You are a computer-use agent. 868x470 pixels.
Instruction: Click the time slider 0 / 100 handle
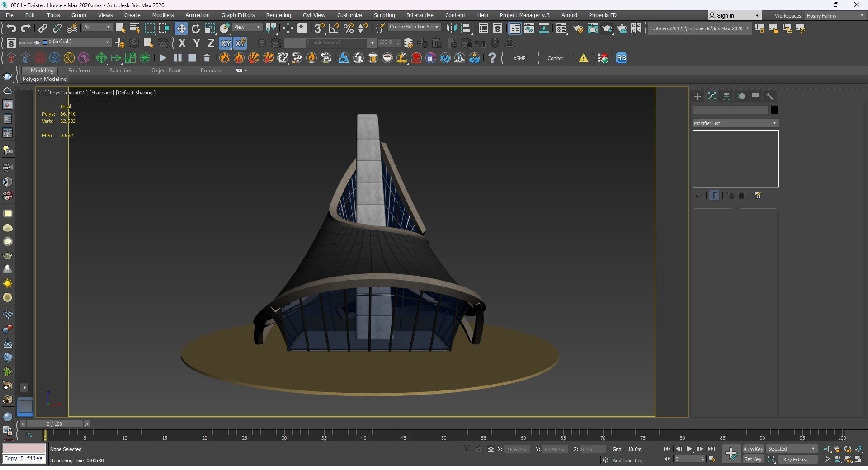[x=55, y=424]
